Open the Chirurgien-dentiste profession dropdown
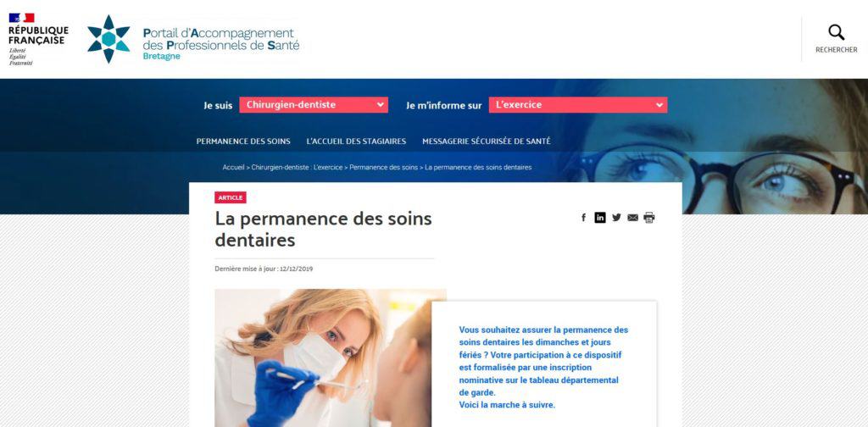 pyautogui.click(x=314, y=104)
